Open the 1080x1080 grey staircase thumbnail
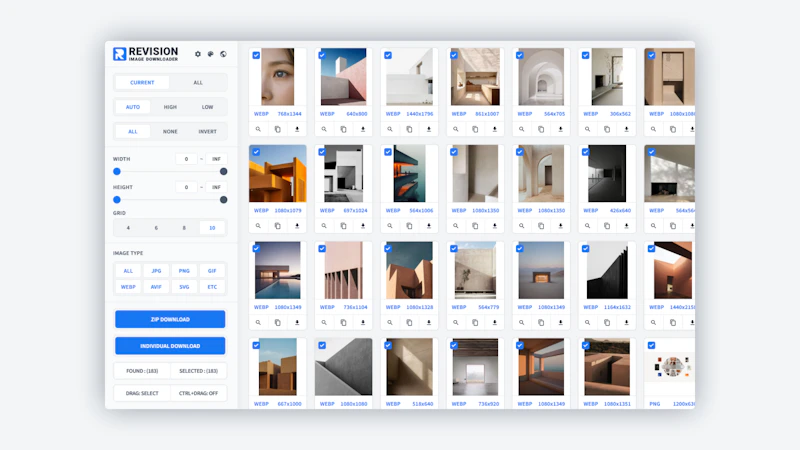Viewport: 800px width, 450px height. (343, 367)
